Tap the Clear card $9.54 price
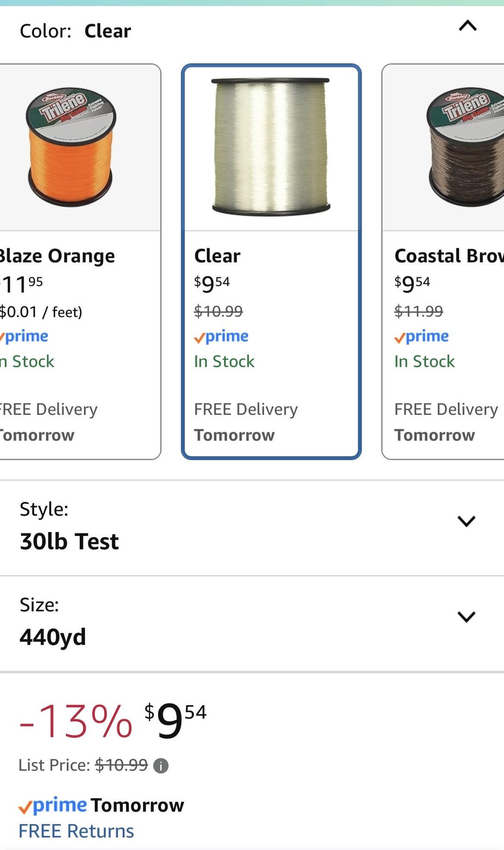504x850 pixels. [212, 283]
